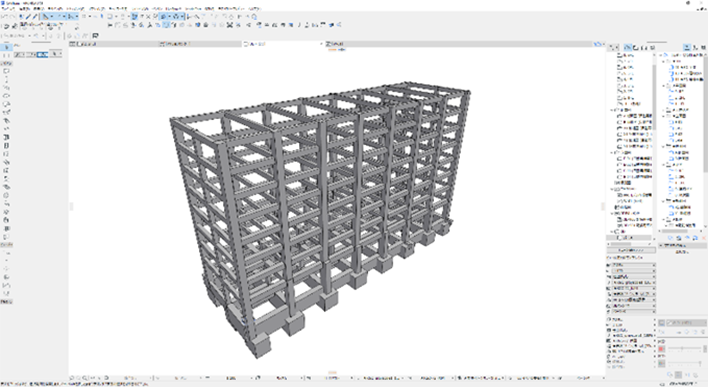Open the first dropdown in the quick options list
The image size is (708, 387).
(633, 265)
